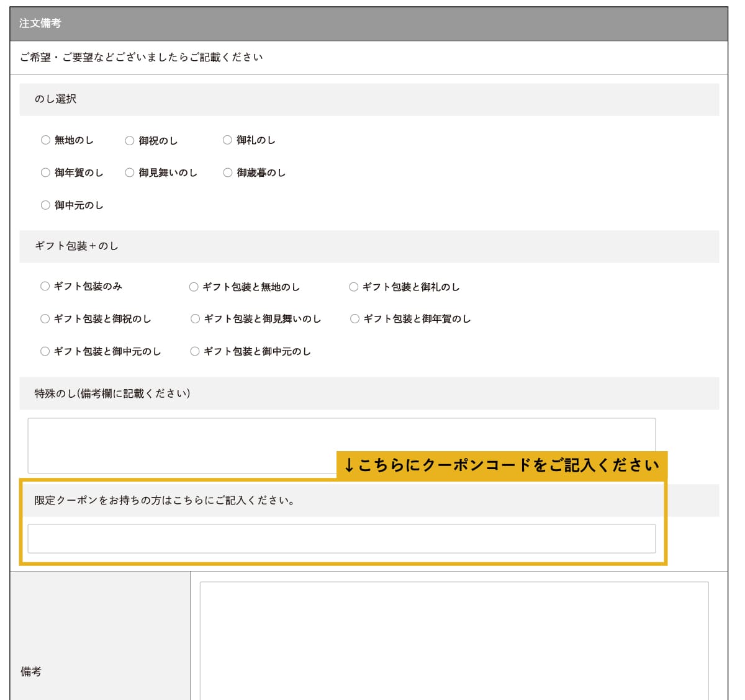
Task: Click the ギフト包装＋のし section heading
Action: click(x=369, y=246)
